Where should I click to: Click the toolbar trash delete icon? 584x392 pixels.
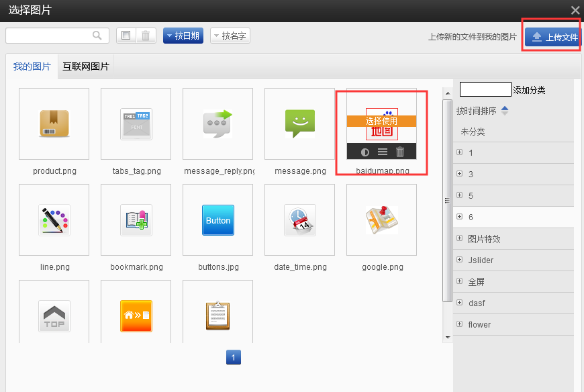pyautogui.click(x=146, y=36)
